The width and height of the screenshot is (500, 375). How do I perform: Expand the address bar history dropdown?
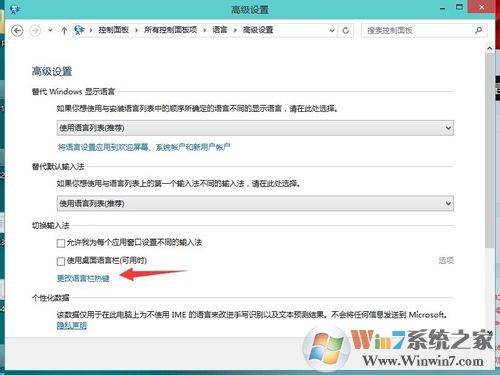[332, 30]
